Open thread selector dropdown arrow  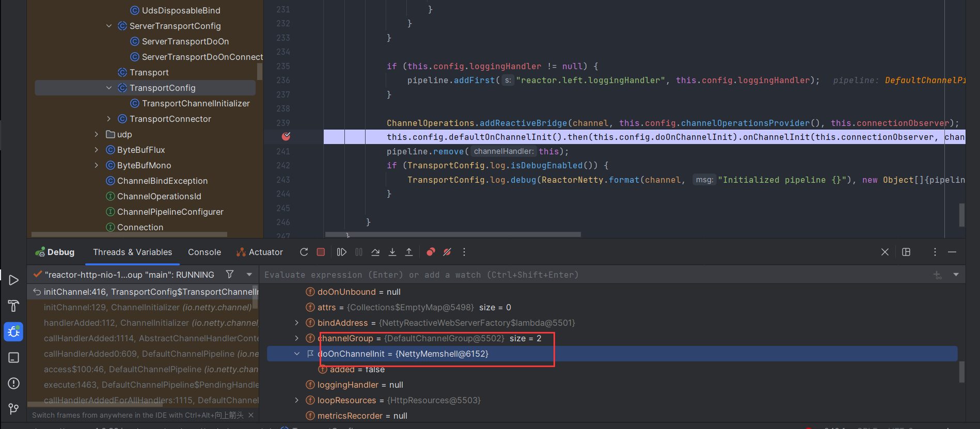[249, 274]
